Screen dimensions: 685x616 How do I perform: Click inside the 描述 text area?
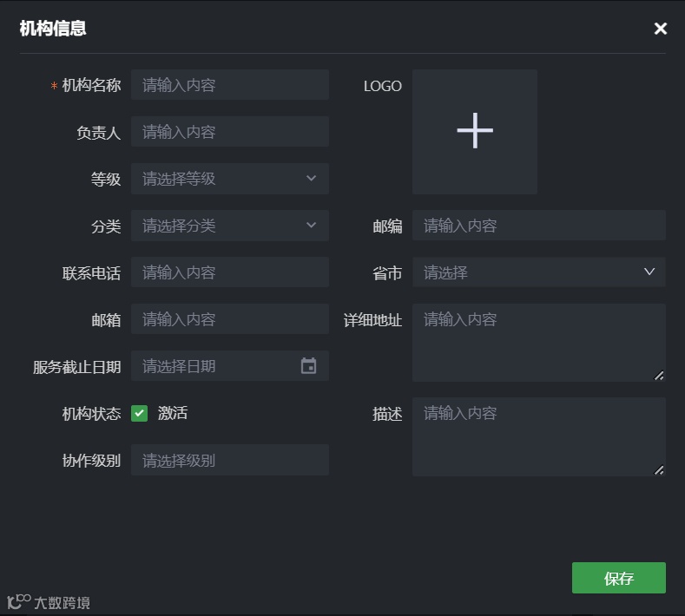tap(538, 436)
